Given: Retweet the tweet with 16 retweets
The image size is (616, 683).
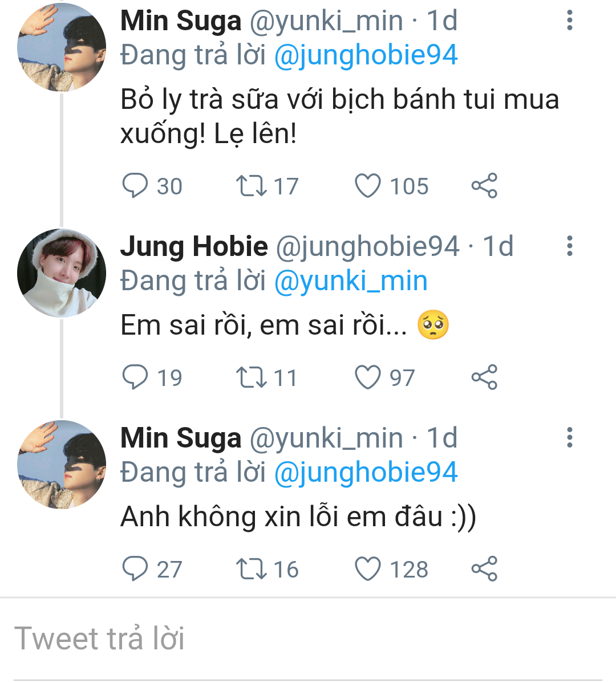Looking at the screenshot, I should click(251, 569).
